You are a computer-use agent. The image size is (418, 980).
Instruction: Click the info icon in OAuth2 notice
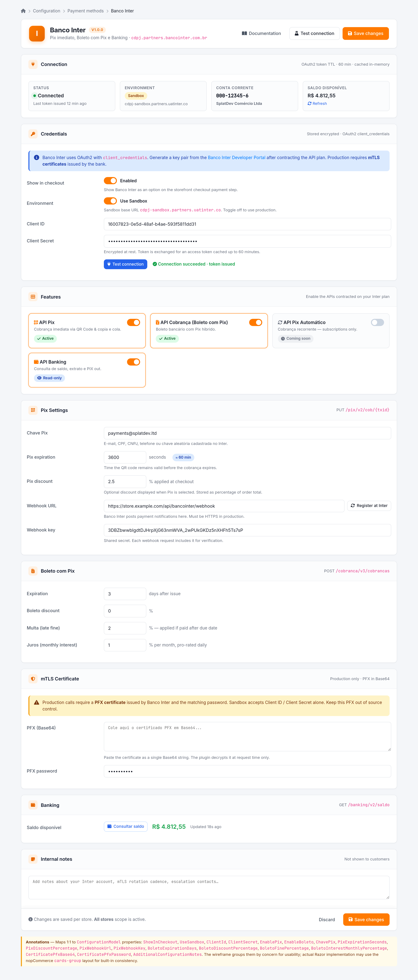tap(37, 157)
